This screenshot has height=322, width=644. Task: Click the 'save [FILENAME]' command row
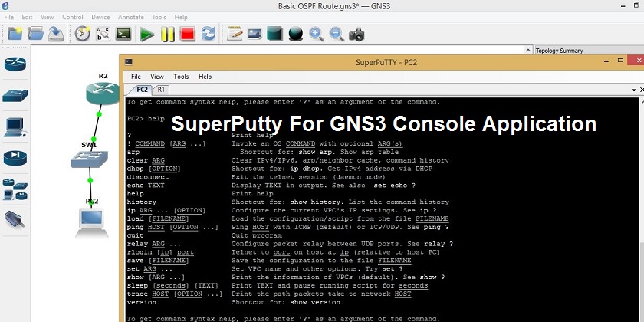coord(269,261)
